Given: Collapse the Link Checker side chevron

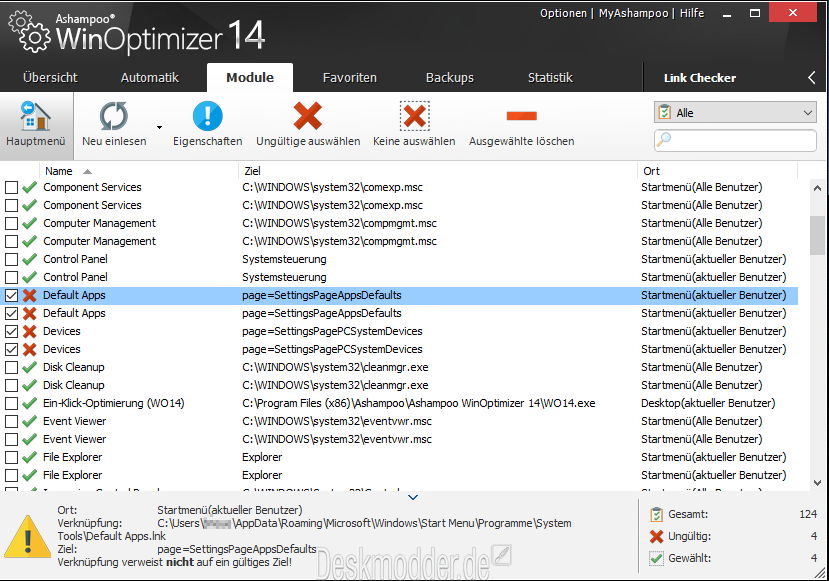Looking at the screenshot, I should click(x=812, y=78).
